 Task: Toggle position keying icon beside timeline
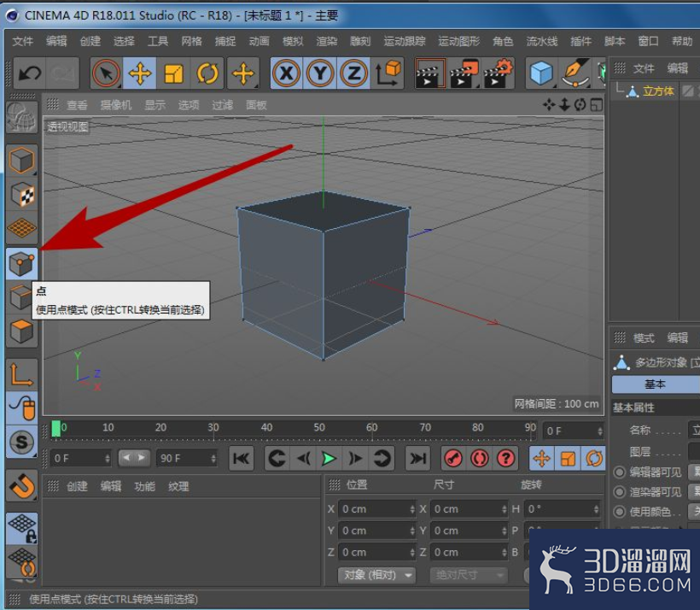tap(541, 458)
